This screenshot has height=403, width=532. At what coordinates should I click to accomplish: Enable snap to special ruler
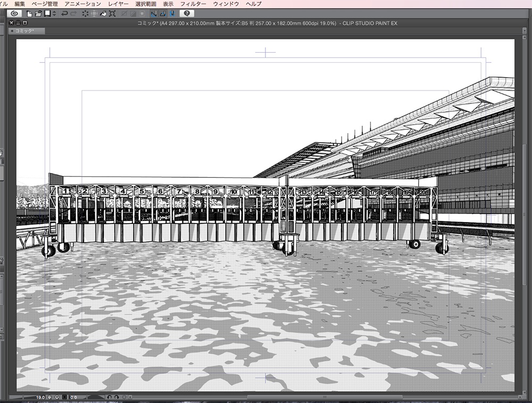pyautogui.click(x=164, y=13)
